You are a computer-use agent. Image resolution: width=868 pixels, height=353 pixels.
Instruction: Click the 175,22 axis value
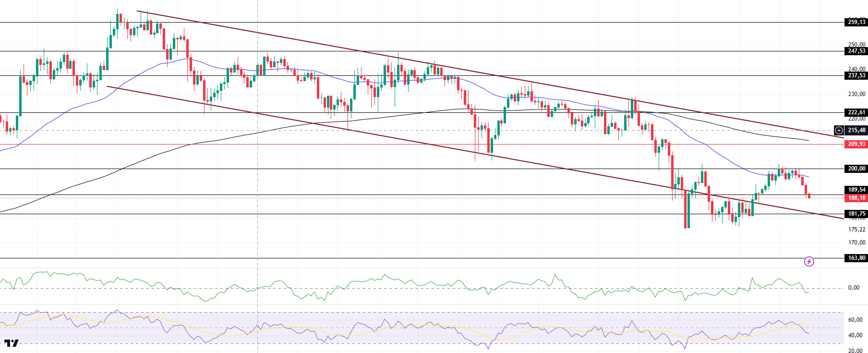click(856, 230)
